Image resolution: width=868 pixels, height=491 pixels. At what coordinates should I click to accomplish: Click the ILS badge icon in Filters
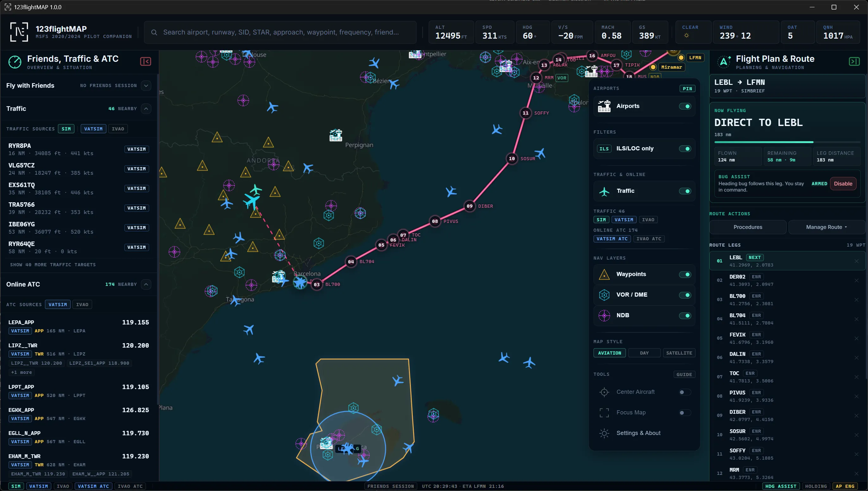click(x=604, y=149)
